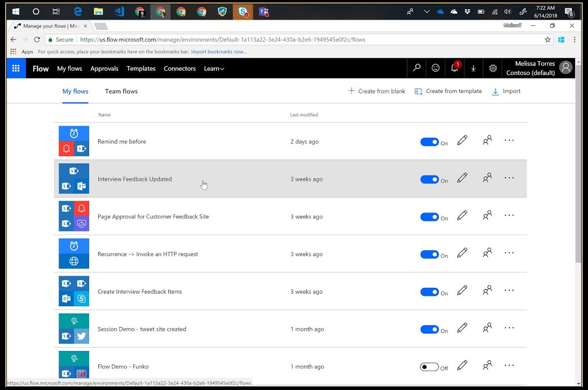This screenshot has width=588, height=390.
Task: Share the Remind me before flow
Action: (487, 141)
